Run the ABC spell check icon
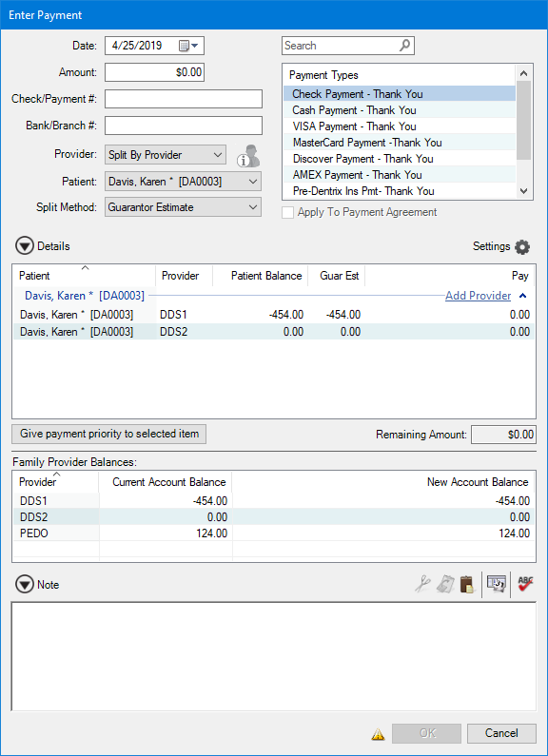Viewport: 548px width, 756px height. pos(525,584)
